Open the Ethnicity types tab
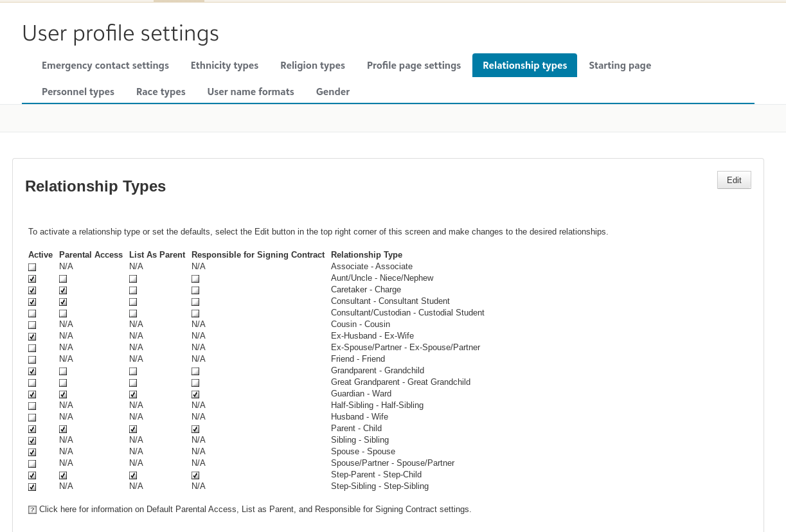The height and width of the screenshot is (532, 786). [224, 66]
